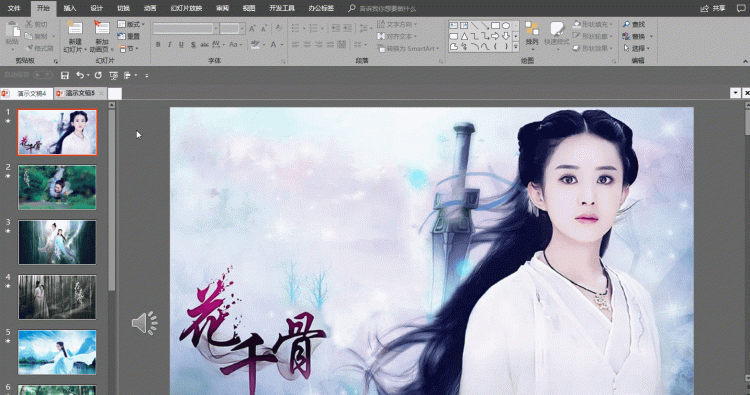Select the rectangle shape in gallery
This screenshot has height=395, width=750.
pyautogui.click(x=496, y=25)
